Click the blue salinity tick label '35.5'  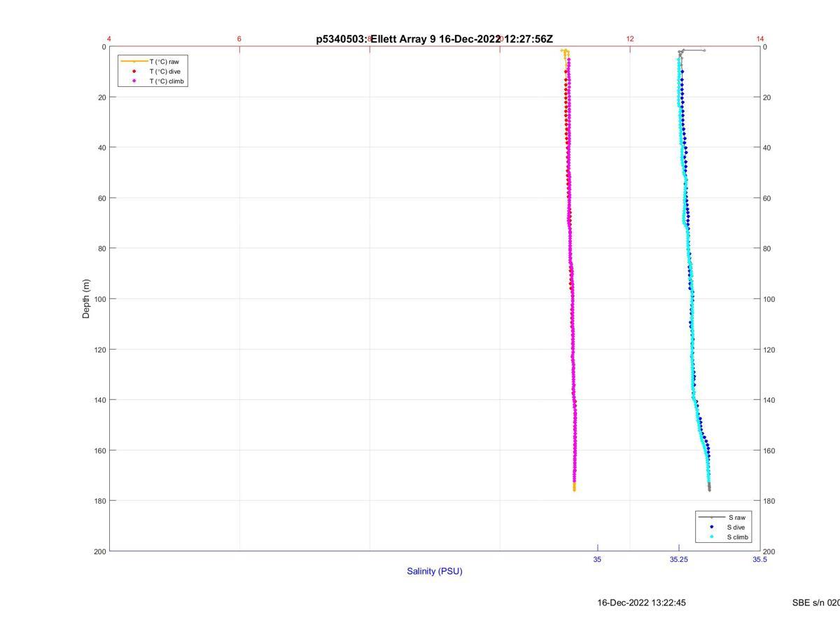tap(760, 559)
